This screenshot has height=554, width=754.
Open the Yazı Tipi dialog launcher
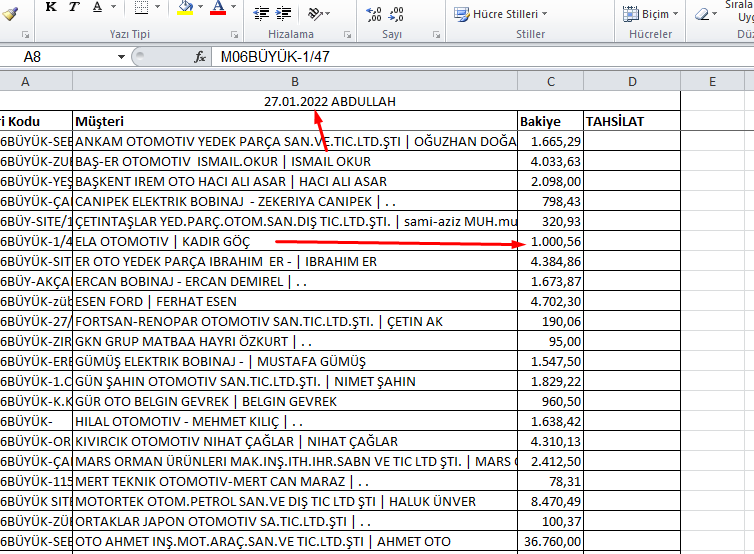click(232, 35)
